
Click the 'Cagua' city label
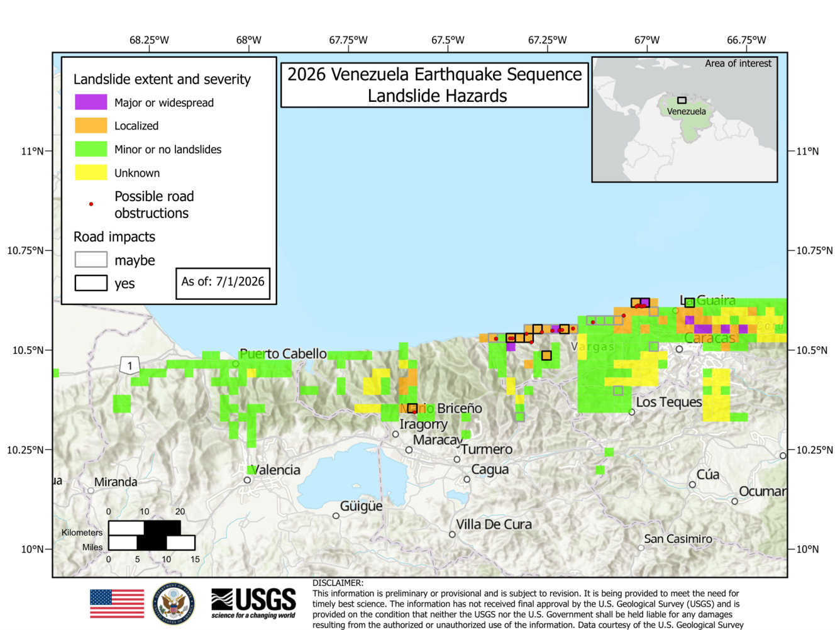(x=490, y=470)
